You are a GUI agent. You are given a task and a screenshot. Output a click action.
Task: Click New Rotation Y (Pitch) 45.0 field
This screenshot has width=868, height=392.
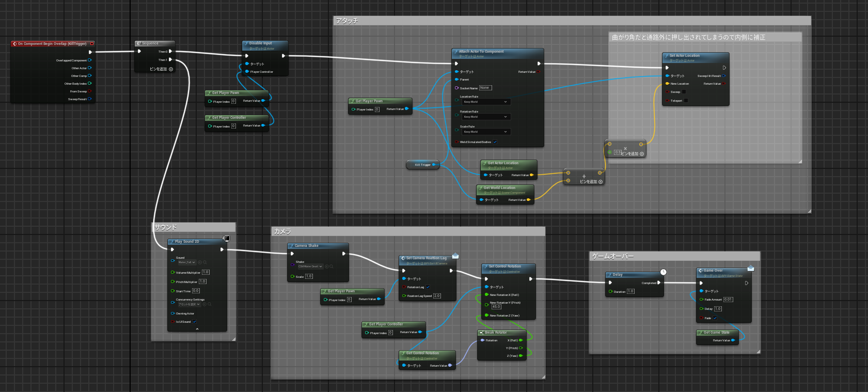pyautogui.click(x=496, y=307)
